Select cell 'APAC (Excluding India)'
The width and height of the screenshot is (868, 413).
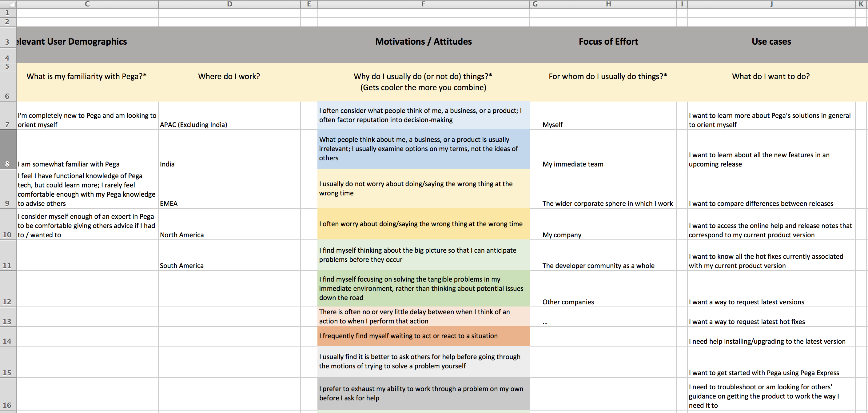[229, 116]
